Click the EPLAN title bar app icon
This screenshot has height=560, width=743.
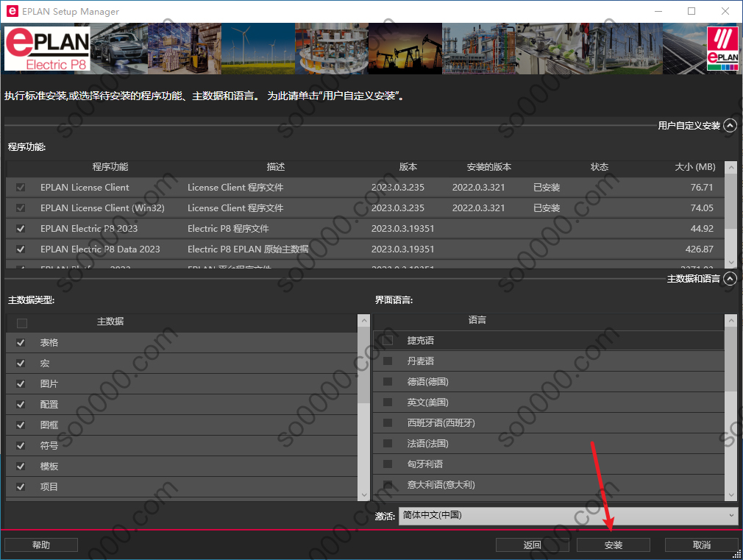click(12, 11)
